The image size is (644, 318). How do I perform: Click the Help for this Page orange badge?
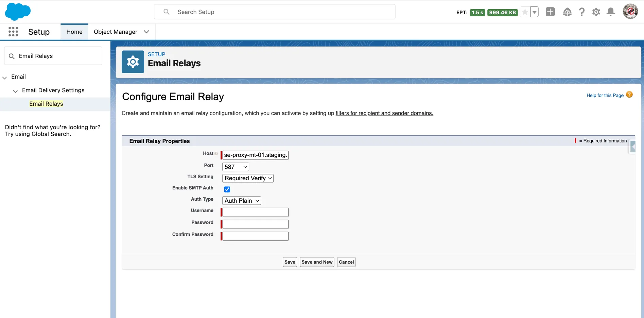tap(629, 95)
